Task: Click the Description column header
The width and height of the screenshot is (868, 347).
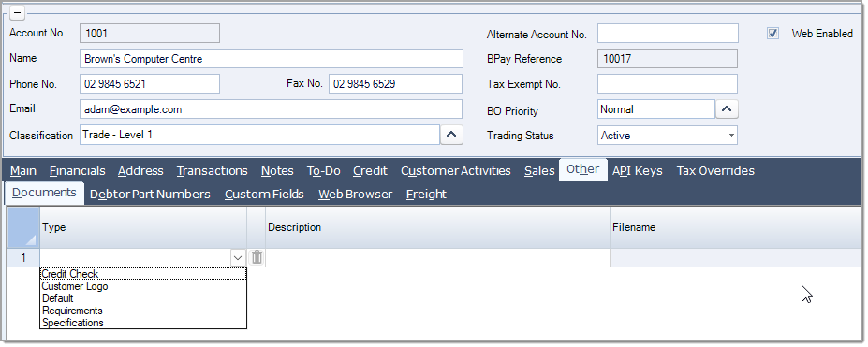Action: [438, 227]
